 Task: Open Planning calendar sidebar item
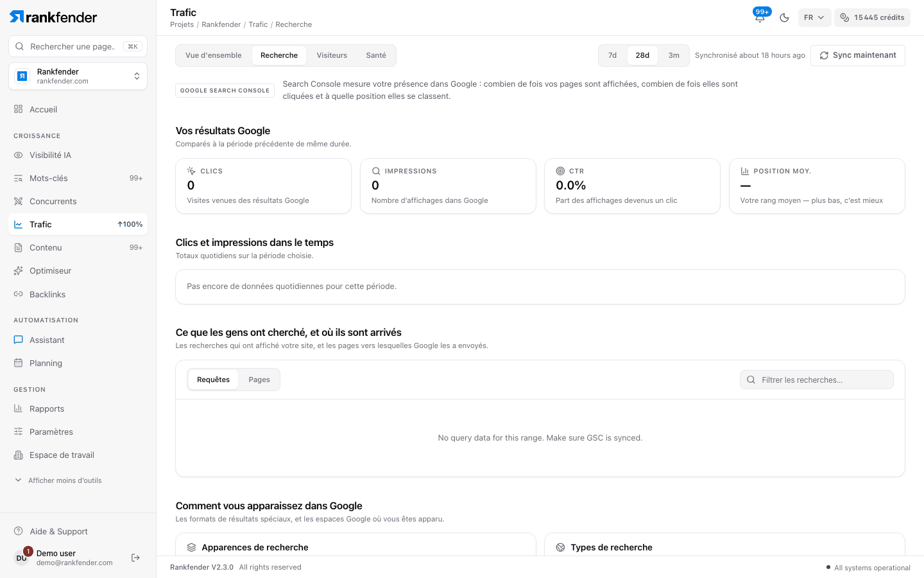(x=78, y=363)
